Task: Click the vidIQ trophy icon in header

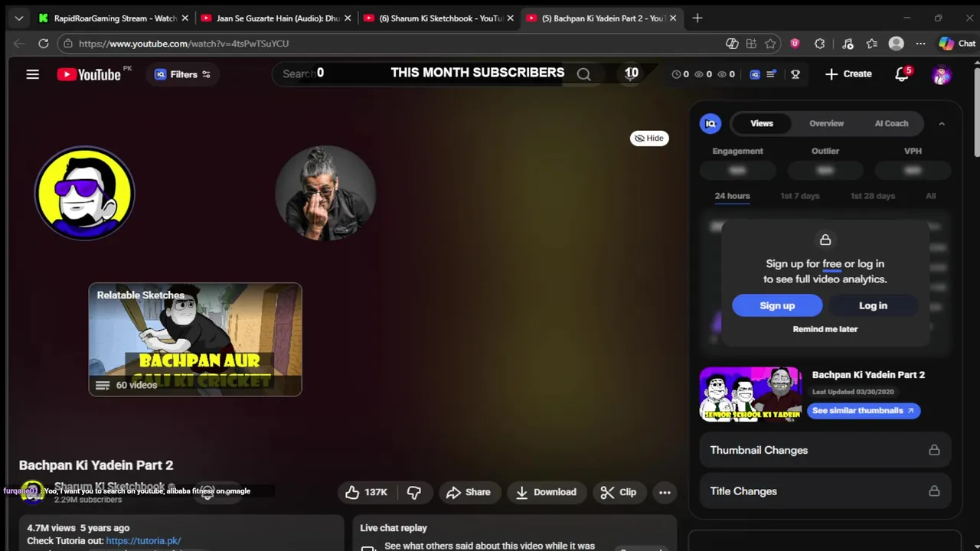Action: 795,74
